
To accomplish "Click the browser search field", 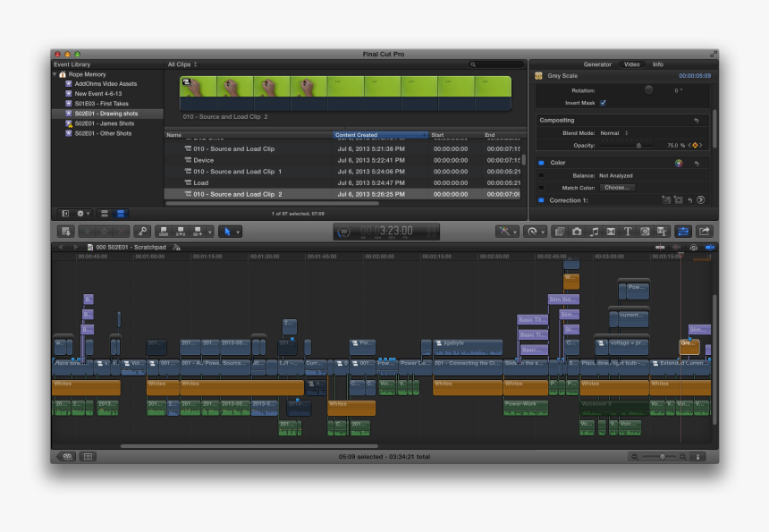I will [496, 64].
